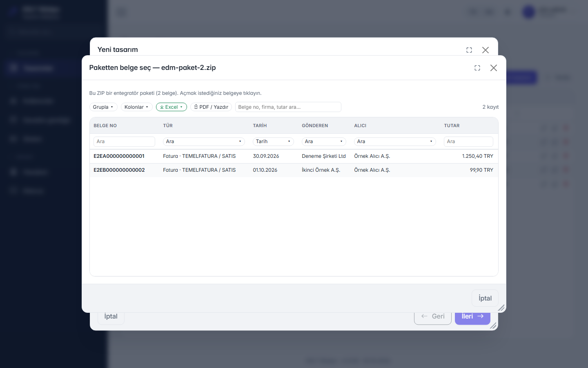The width and height of the screenshot is (588, 368).
Task: Sort by the ALICI column header
Action: (360, 126)
